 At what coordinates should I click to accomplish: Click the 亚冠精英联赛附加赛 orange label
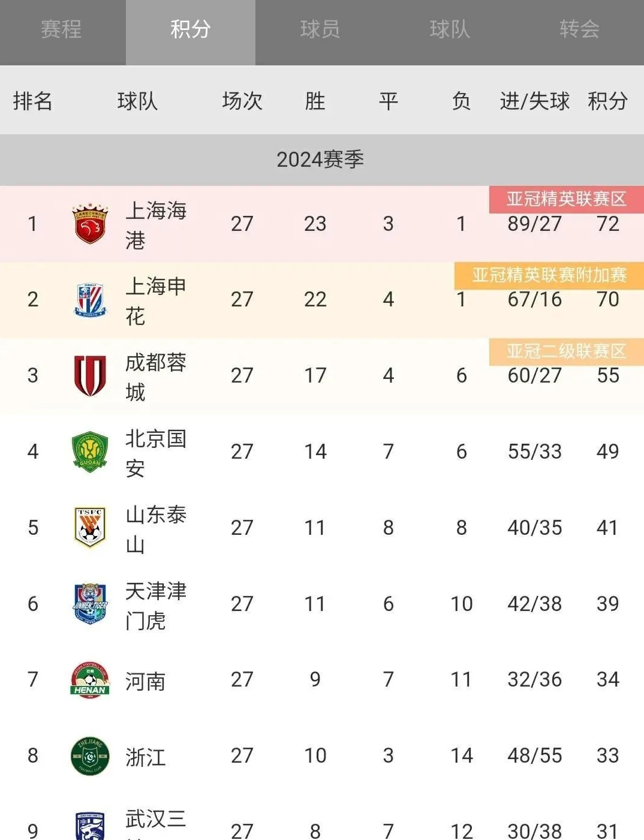pyautogui.click(x=549, y=275)
